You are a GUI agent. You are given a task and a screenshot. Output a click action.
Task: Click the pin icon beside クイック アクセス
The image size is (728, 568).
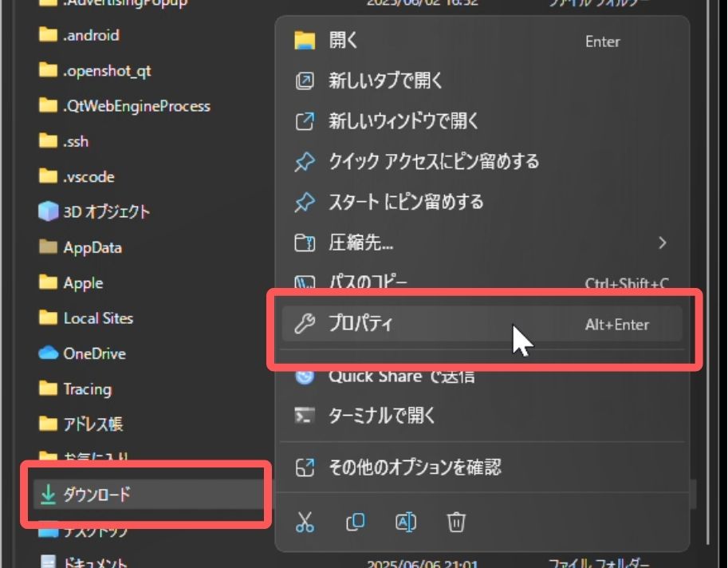[305, 162]
